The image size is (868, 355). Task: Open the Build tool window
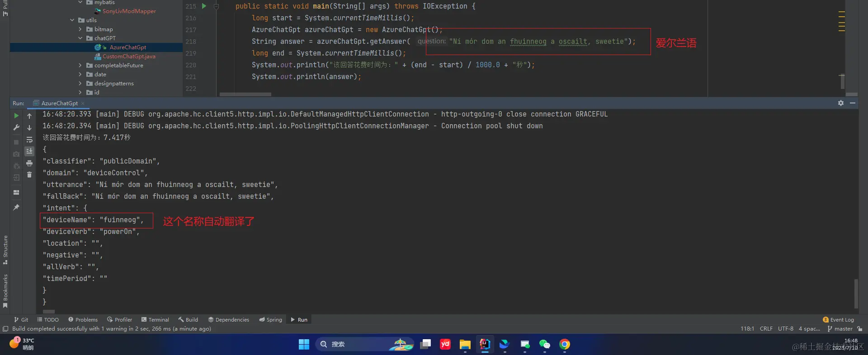pyautogui.click(x=188, y=320)
